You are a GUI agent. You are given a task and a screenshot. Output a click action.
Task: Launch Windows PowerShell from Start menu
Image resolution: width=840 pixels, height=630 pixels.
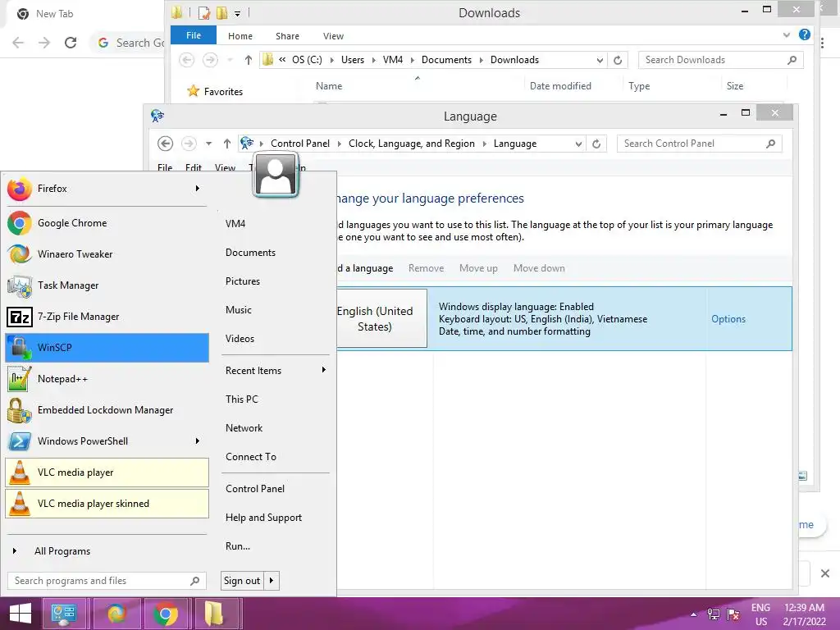tap(107, 441)
